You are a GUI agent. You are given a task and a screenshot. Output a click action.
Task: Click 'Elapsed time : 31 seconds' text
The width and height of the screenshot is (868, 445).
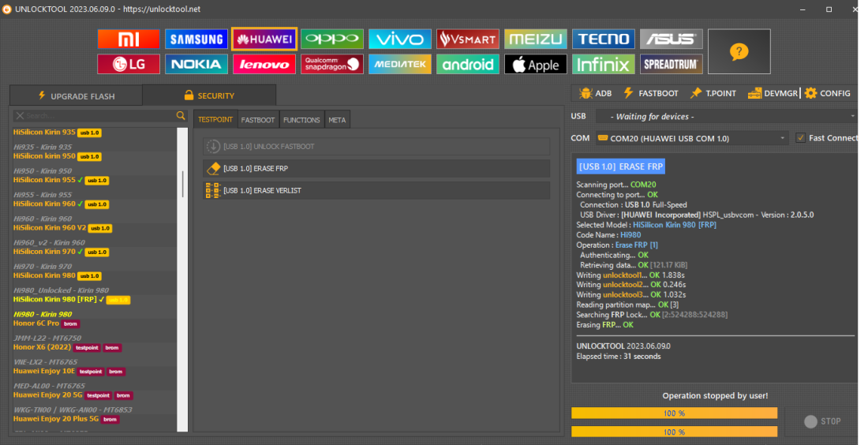[619, 357]
